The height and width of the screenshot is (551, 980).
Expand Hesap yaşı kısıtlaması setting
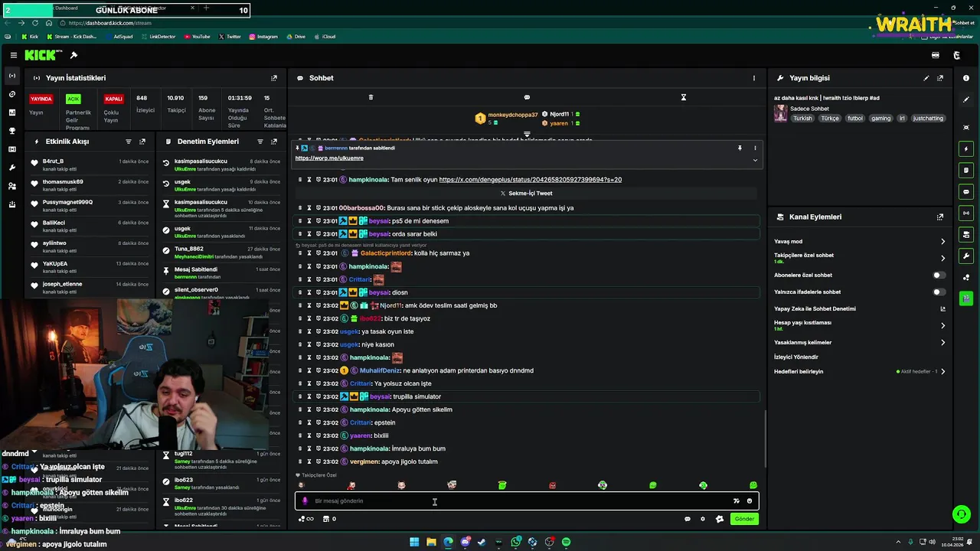point(942,325)
